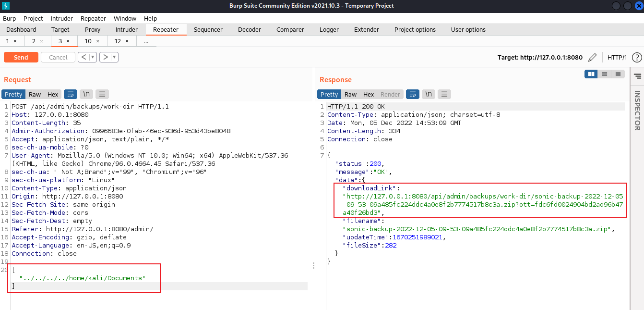Open the Request panel hamburger options menu
Image resolution: width=644 pixels, height=310 pixels.
pyautogui.click(x=102, y=94)
